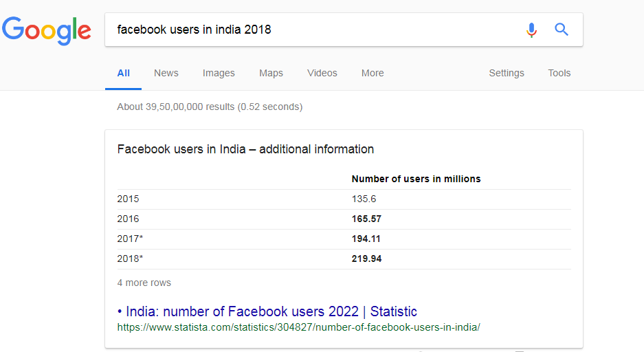The image size is (644, 352).
Task: Click the voice search microphone icon
Action: tap(531, 30)
